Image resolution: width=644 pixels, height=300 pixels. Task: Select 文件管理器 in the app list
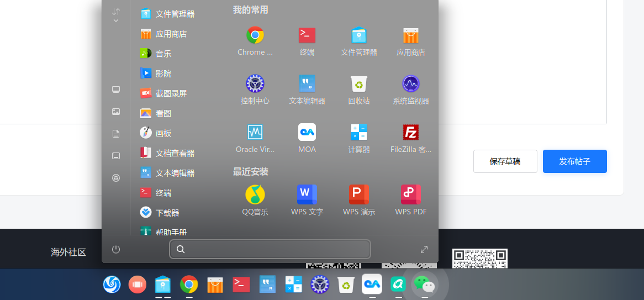tap(167, 14)
